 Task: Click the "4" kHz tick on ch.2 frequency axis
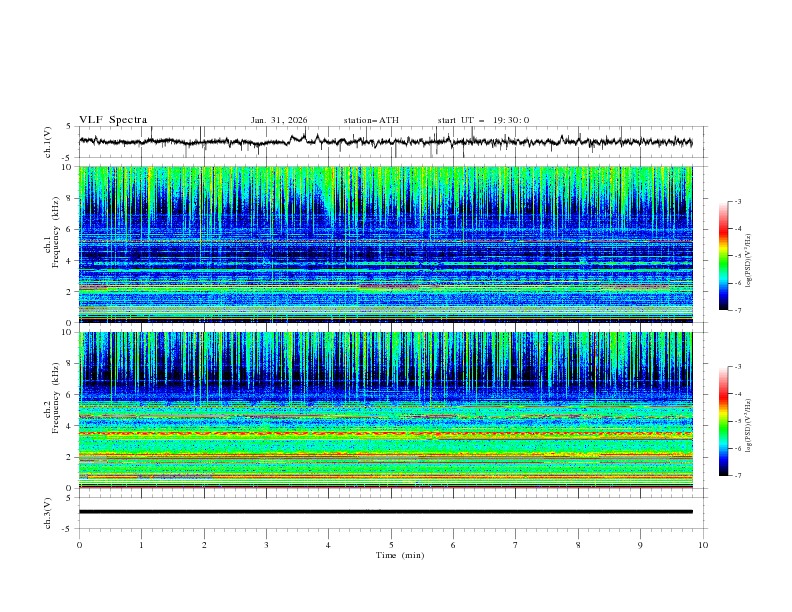click(71, 427)
